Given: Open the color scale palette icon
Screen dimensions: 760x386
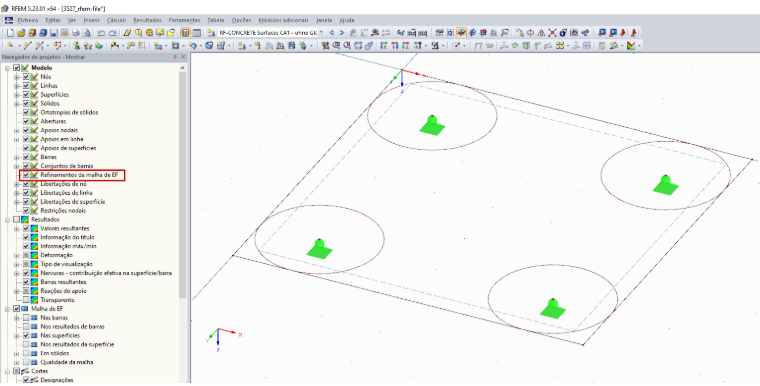Looking at the screenshot, I should [631, 46].
